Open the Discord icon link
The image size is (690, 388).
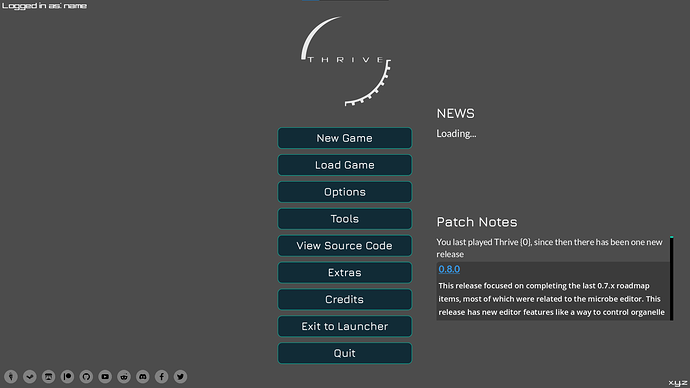[143, 377]
